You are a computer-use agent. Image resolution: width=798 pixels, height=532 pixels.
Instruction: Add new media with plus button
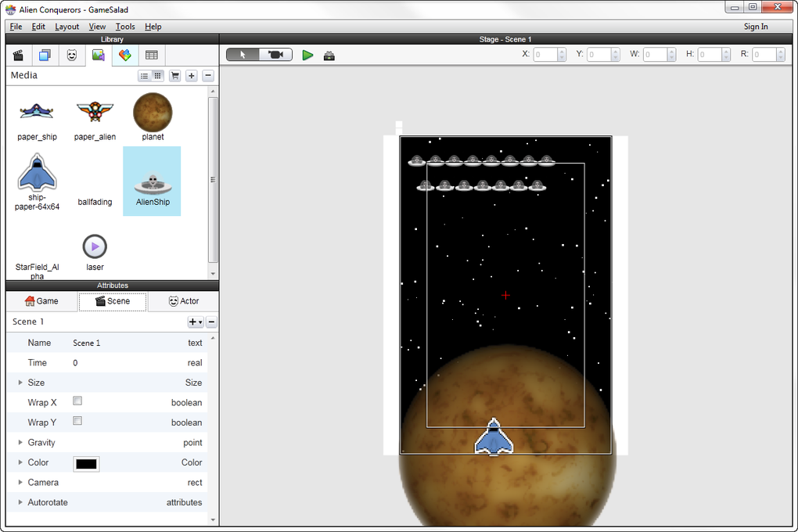point(192,76)
